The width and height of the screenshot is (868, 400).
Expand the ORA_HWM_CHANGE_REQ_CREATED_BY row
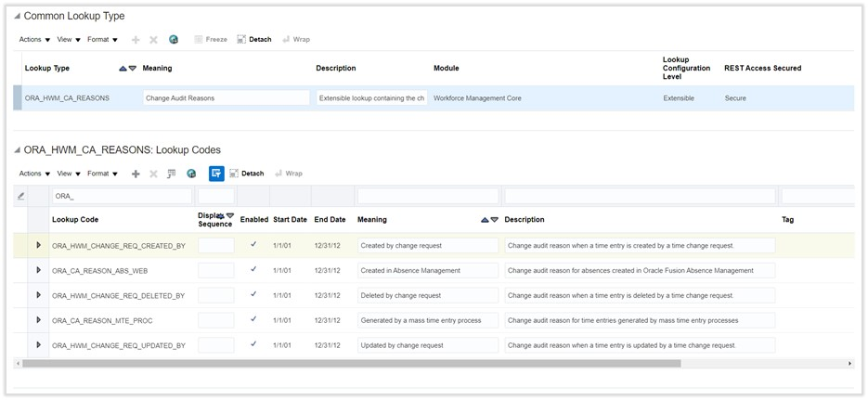pos(38,245)
